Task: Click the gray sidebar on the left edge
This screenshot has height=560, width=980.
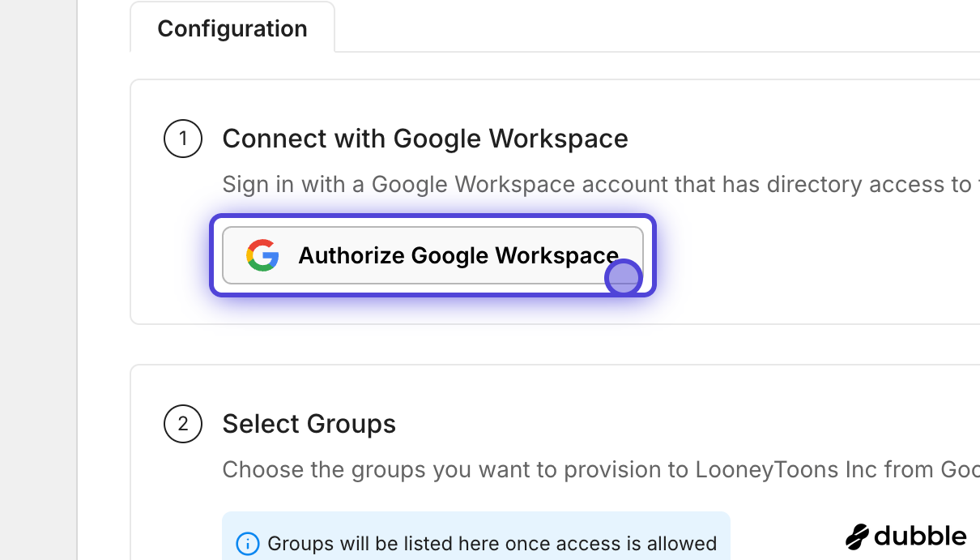Action: click(x=36, y=280)
